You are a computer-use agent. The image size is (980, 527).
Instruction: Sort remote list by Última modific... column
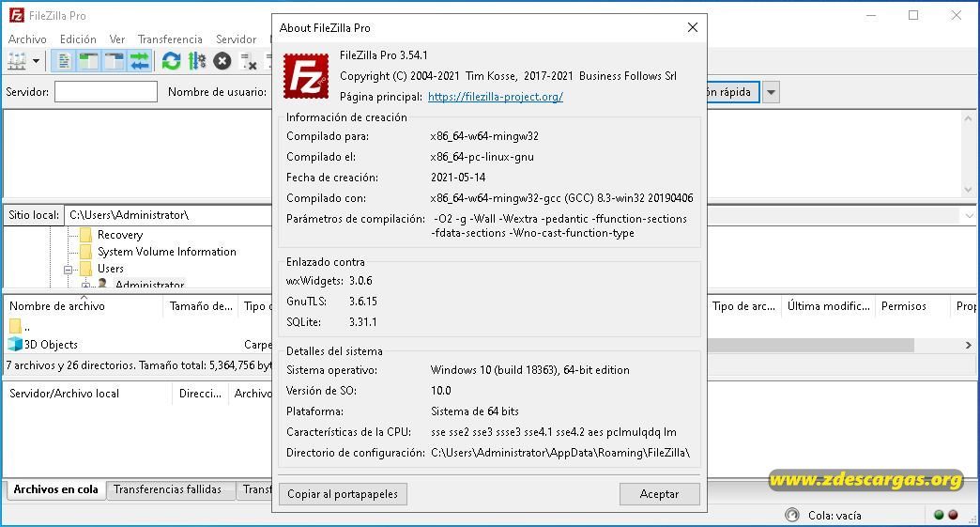(x=828, y=306)
